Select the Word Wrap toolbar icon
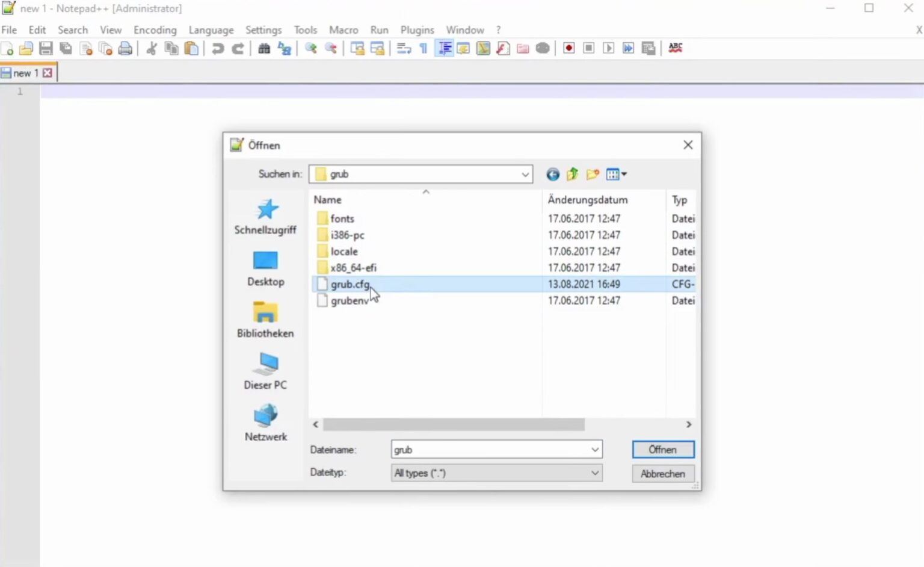Screen dimensions: 924x567 tap(403, 48)
